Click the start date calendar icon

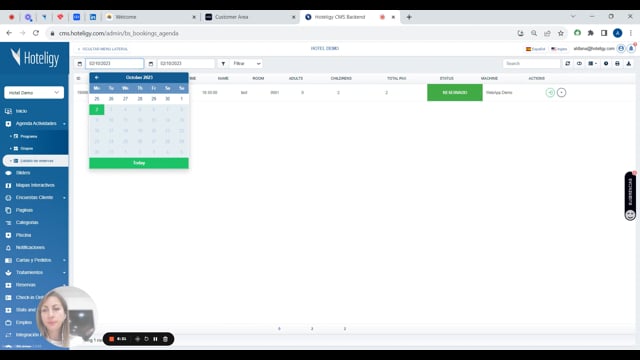point(80,64)
